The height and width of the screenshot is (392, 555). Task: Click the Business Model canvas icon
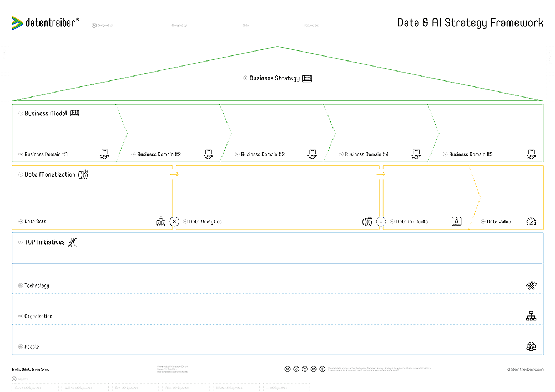pyautogui.click(x=75, y=113)
